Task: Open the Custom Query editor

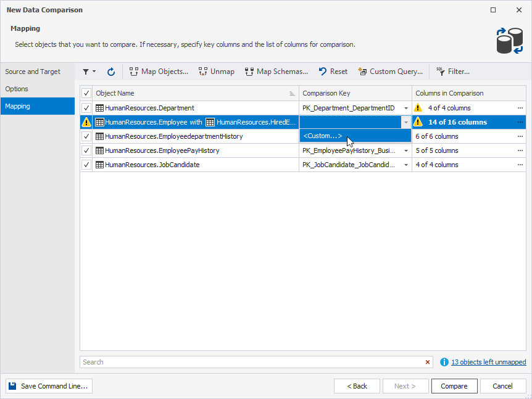Action: pos(391,72)
